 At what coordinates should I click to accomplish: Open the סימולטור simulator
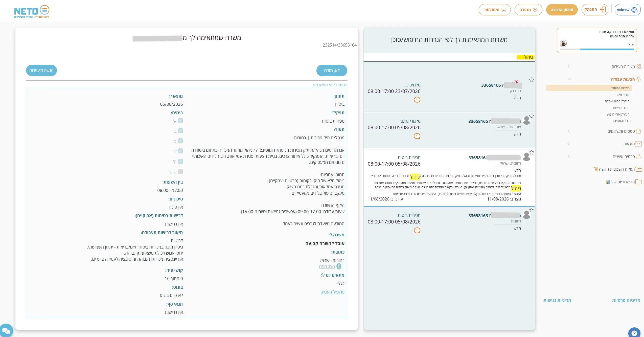click(x=495, y=10)
